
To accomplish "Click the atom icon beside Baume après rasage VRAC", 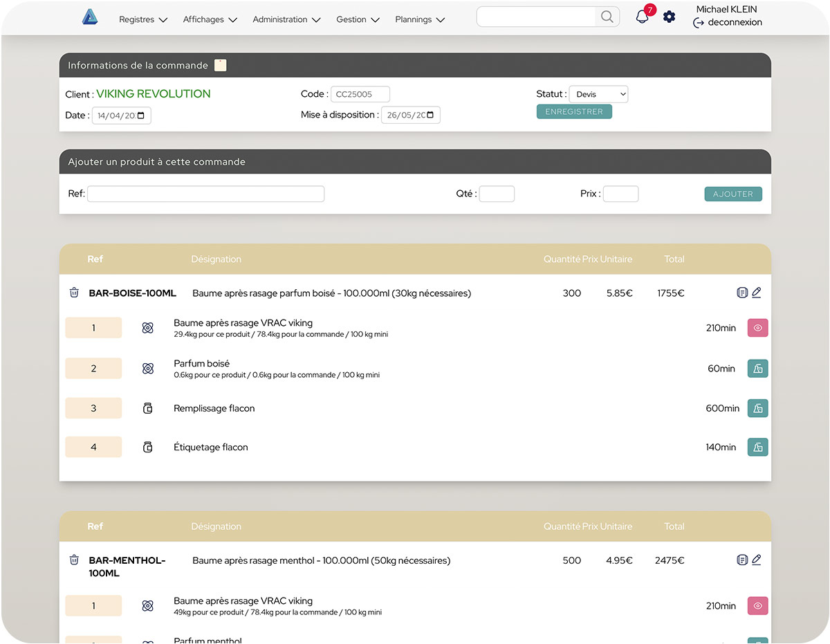I will (147, 327).
